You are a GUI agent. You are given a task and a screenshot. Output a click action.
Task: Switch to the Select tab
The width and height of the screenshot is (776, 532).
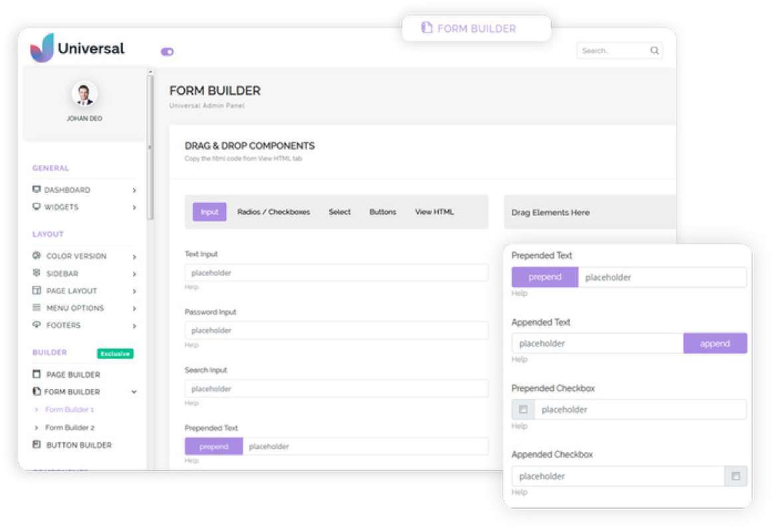click(340, 212)
